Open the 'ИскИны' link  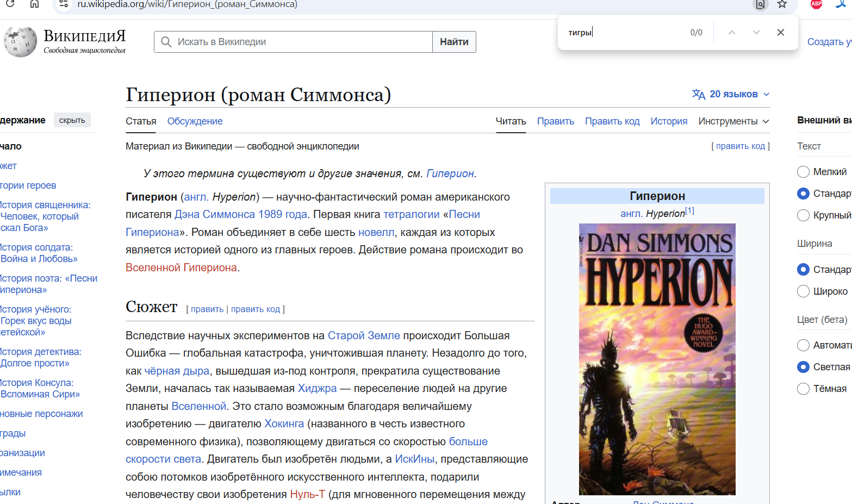415,459
